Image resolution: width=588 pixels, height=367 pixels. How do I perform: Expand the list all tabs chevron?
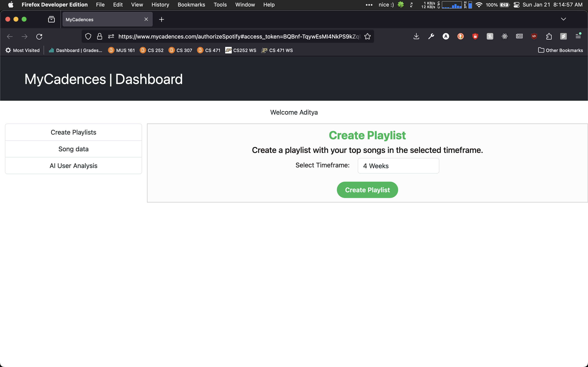pyautogui.click(x=563, y=19)
